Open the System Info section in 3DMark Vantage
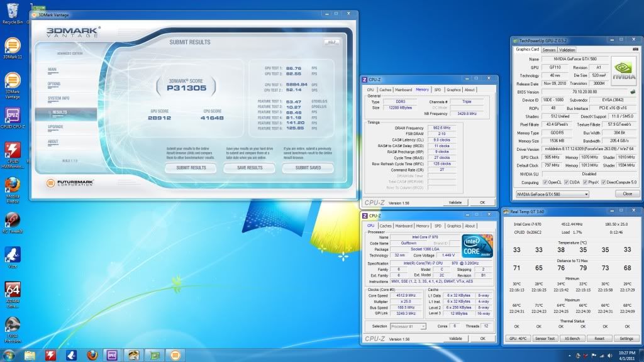644x362 pixels. tap(58, 99)
